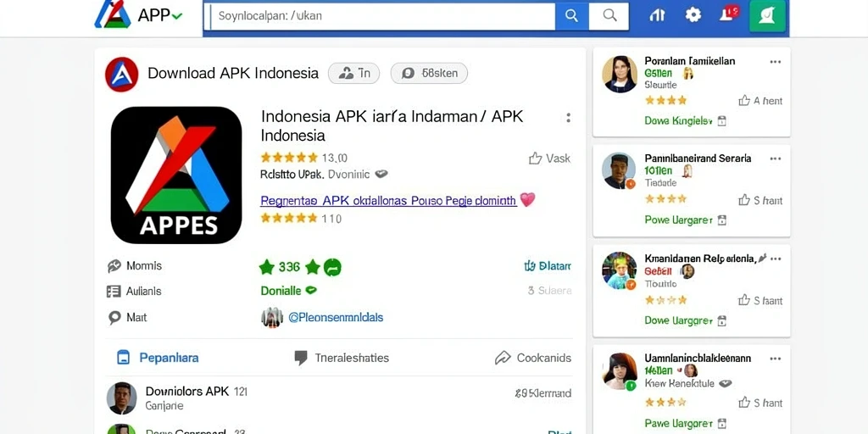Click the APP logo in the header

point(113,14)
